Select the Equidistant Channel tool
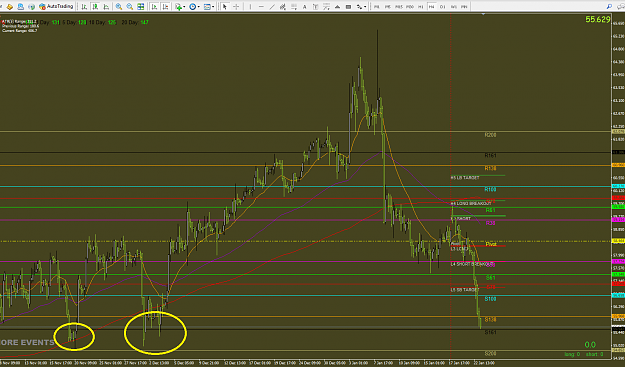Viewport: 625px width, 367px height. (283, 7)
